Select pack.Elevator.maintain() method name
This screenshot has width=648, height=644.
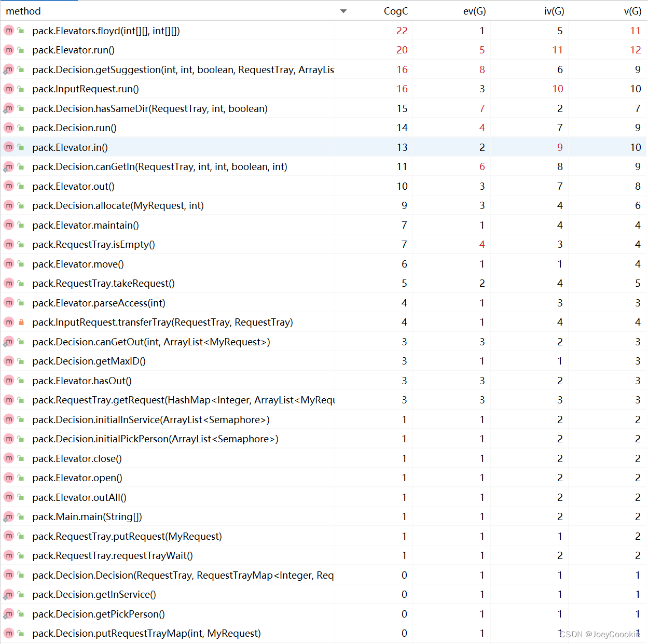tap(86, 225)
